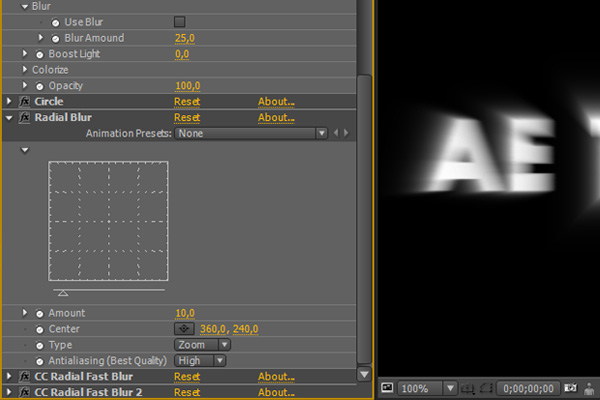Screen dimensions: 600x400
Task: Toggle the Opacity stopwatch
Action: pos(39,86)
